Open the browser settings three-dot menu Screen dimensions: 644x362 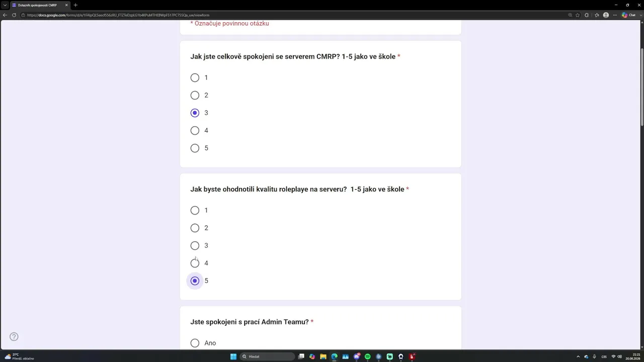pyautogui.click(x=615, y=15)
